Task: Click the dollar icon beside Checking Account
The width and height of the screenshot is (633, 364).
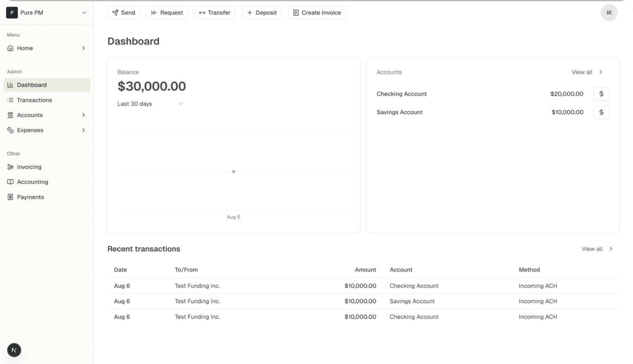Action: point(601,94)
